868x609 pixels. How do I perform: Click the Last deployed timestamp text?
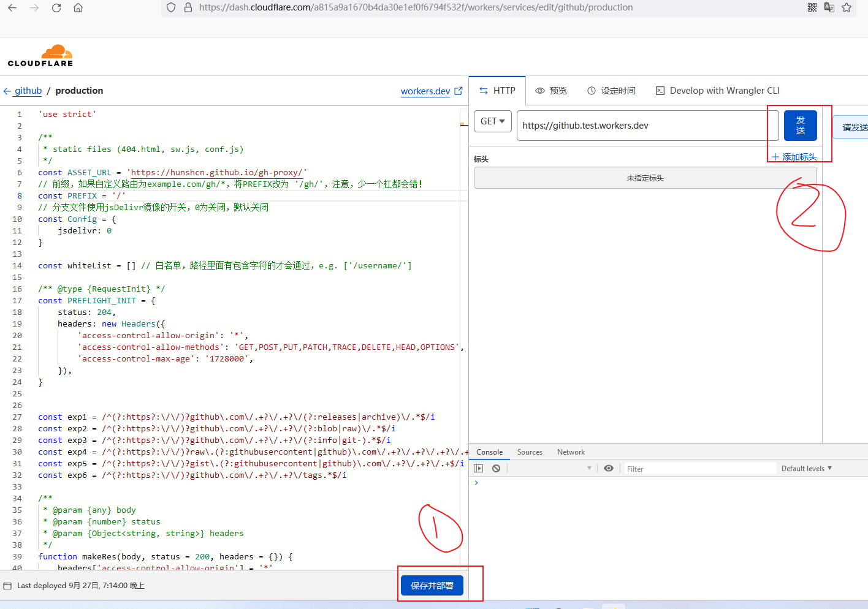coord(81,586)
